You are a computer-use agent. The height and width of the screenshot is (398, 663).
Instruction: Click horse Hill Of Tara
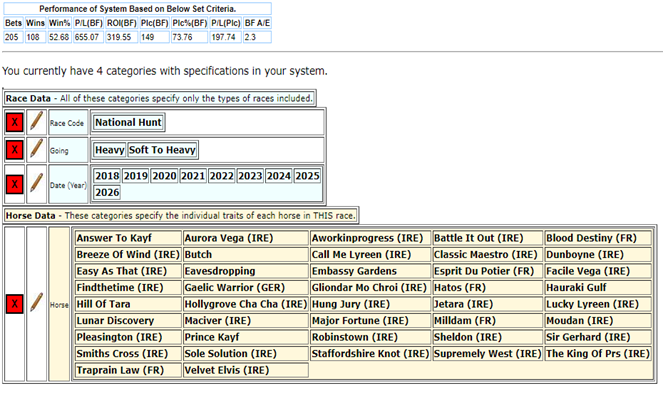[128, 304]
